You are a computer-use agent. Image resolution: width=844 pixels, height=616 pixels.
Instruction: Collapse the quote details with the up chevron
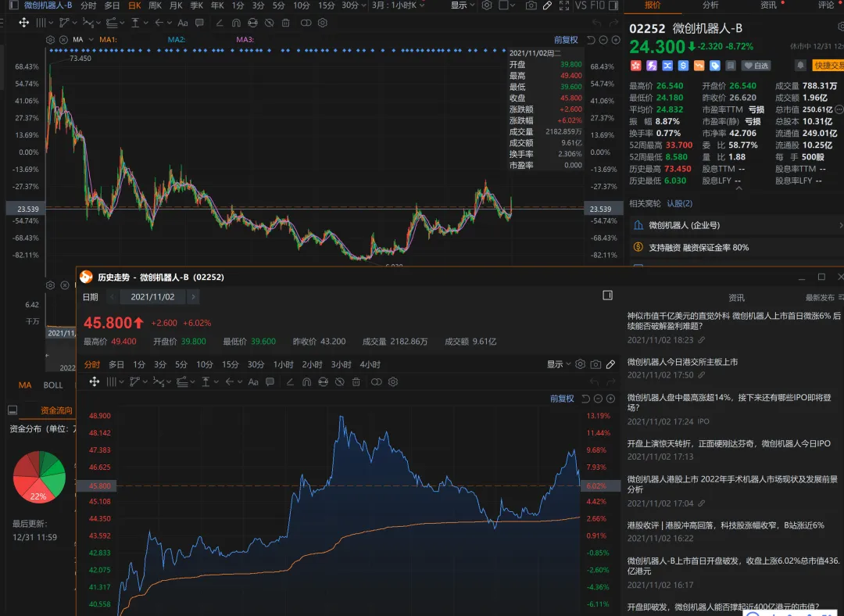pyautogui.click(x=738, y=188)
